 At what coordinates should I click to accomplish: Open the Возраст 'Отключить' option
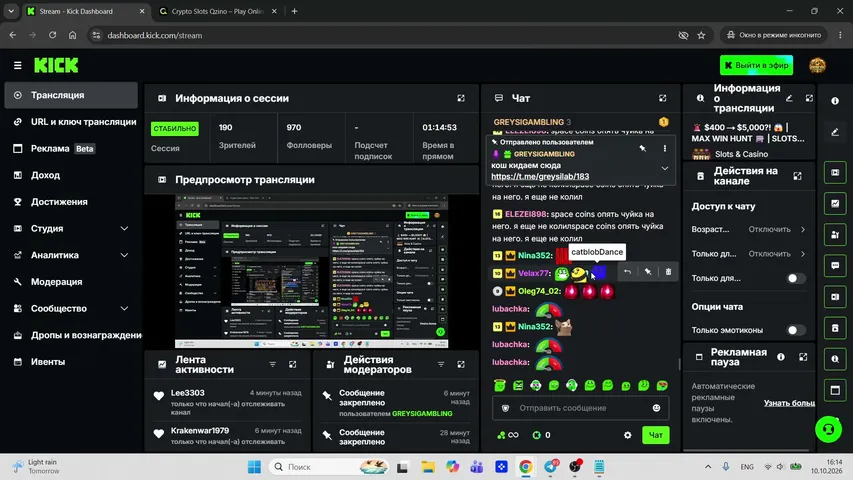(776, 229)
